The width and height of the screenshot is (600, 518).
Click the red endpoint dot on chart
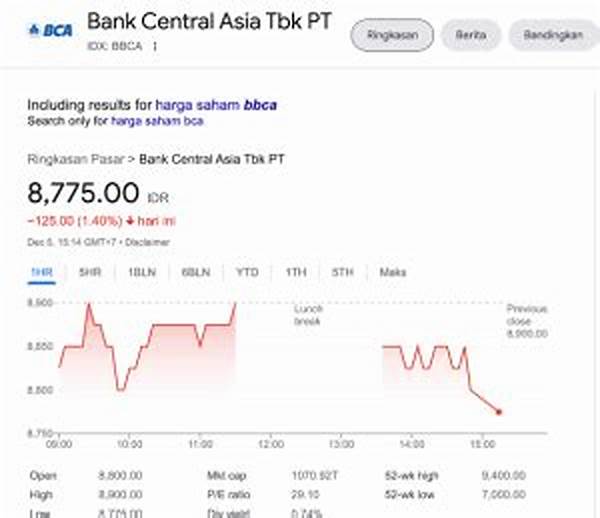point(499,412)
